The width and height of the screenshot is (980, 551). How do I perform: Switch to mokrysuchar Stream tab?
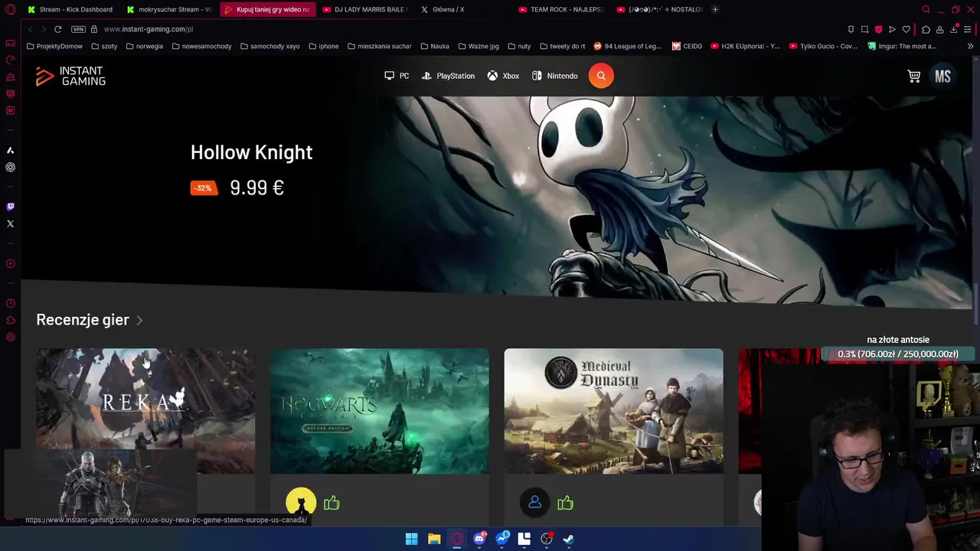[x=169, y=9]
